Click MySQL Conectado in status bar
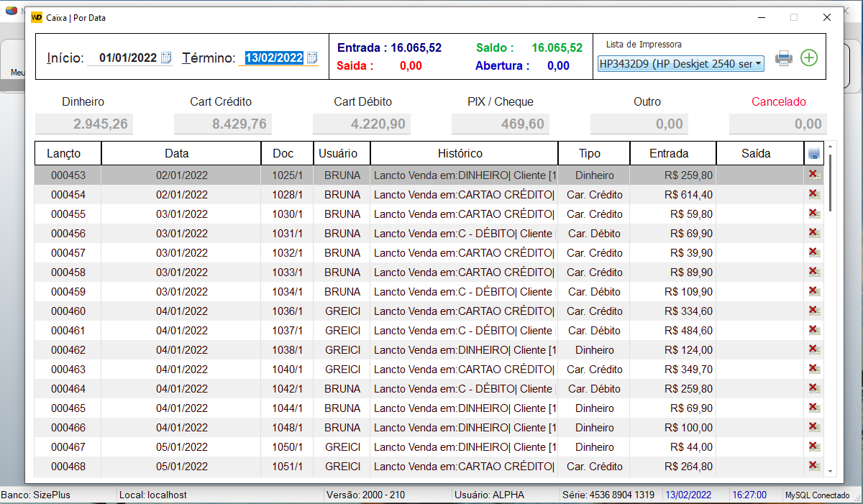The width and height of the screenshot is (863, 504). tap(816, 495)
